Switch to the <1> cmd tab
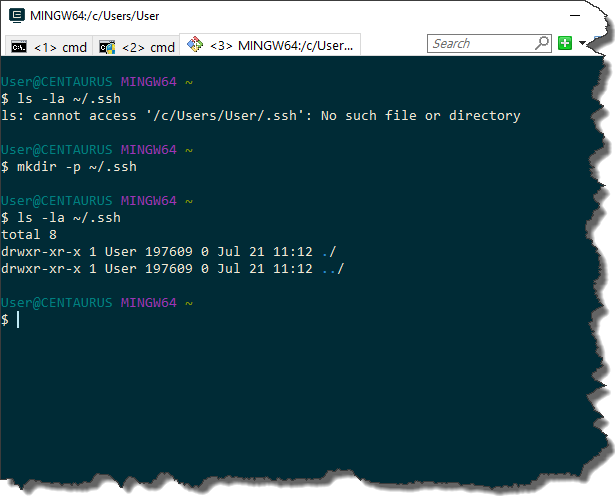This screenshot has width=615, height=496. click(49, 47)
